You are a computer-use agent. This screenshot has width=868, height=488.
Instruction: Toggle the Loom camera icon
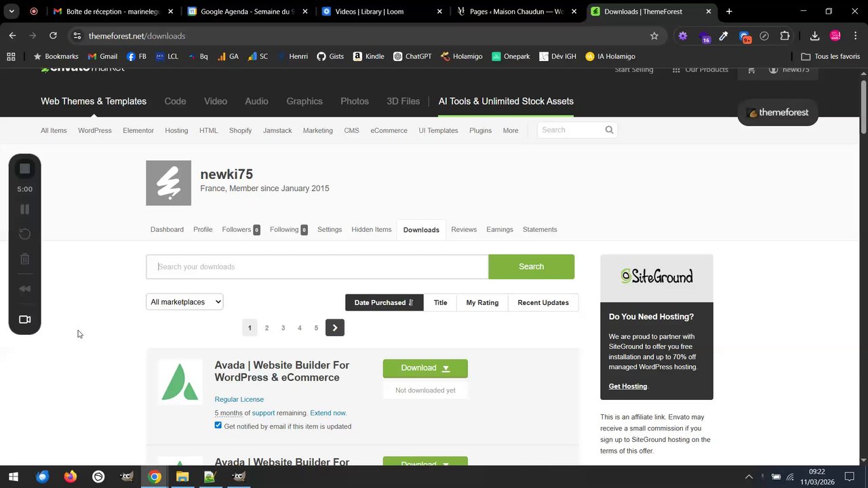pyautogui.click(x=25, y=319)
